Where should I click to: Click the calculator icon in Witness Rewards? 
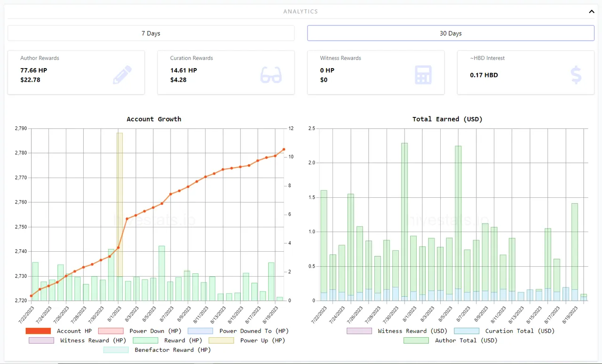tap(423, 75)
